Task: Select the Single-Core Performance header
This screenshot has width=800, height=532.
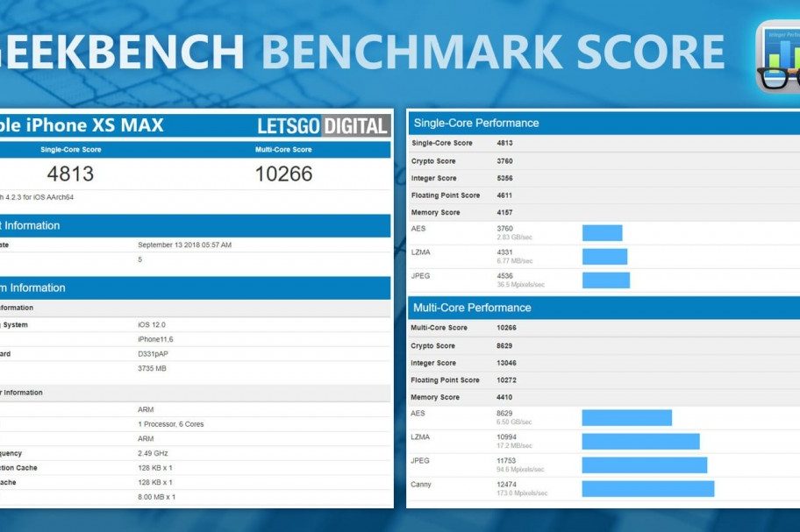Action: pos(475,123)
